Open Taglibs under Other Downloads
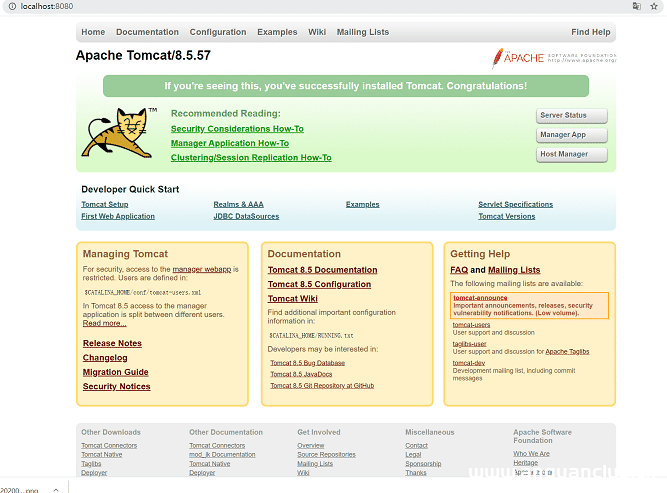 point(91,464)
